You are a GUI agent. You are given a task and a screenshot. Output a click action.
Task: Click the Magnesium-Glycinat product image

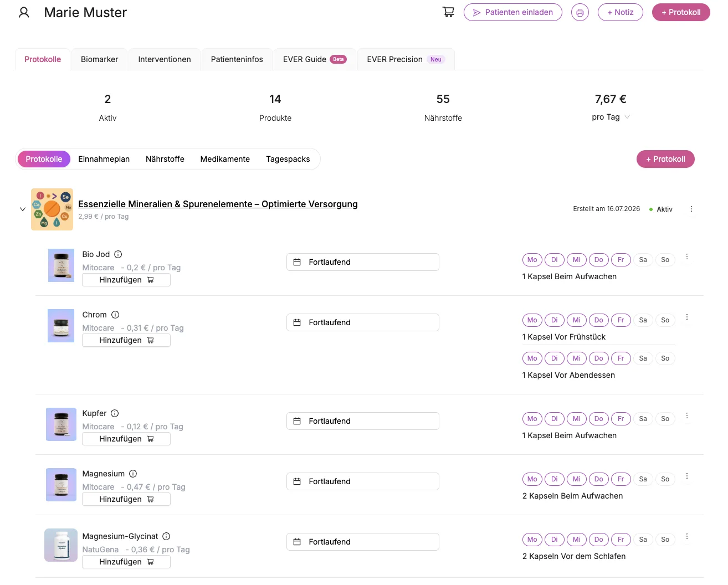pos(61,545)
